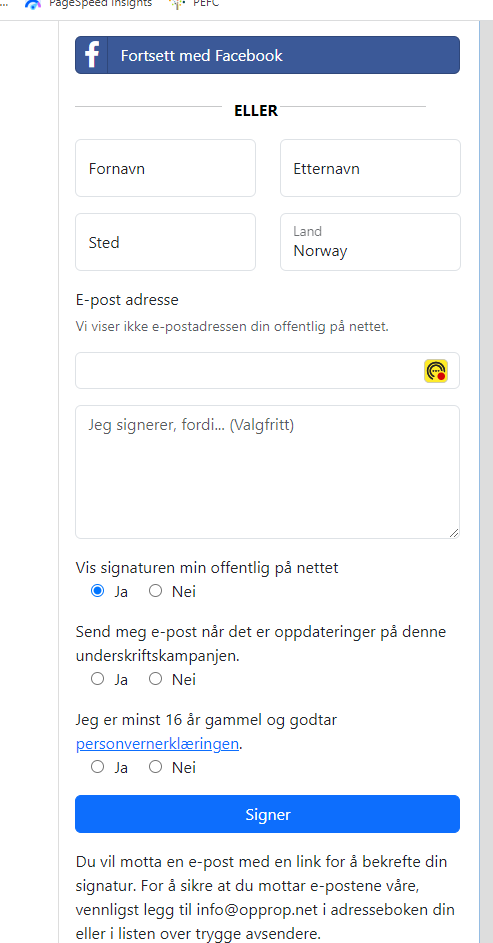
Task: Click the Facebook logo icon
Action: (x=91, y=55)
